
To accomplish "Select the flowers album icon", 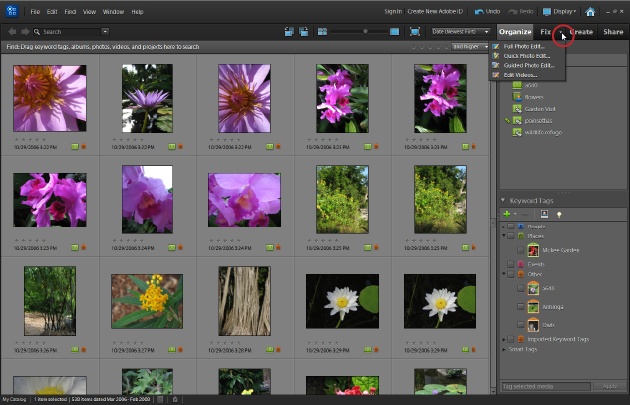I will [x=517, y=99].
